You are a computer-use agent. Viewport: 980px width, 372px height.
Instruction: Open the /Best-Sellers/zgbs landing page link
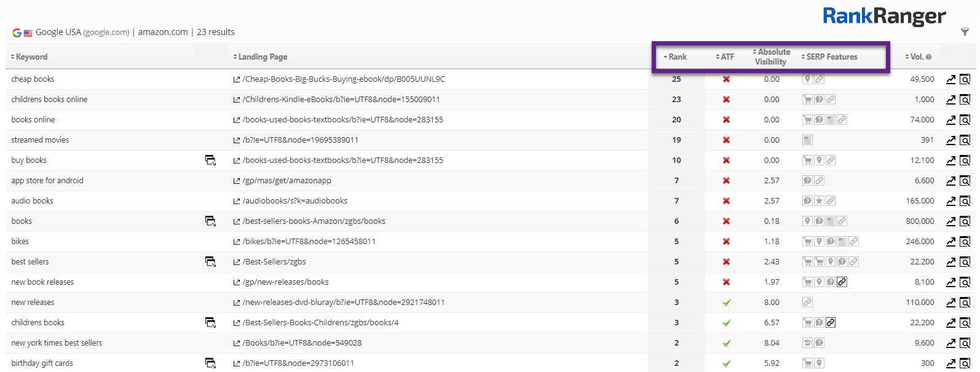click(x=274, y=262)
